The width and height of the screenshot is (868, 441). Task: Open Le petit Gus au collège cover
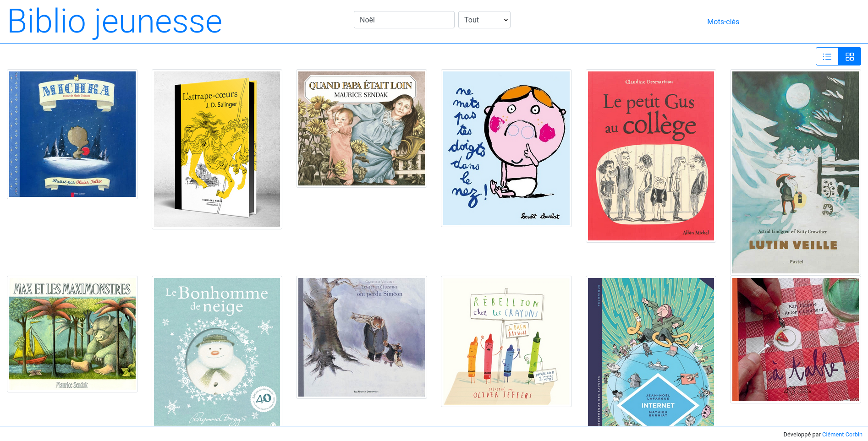click(x=651, y=156)
